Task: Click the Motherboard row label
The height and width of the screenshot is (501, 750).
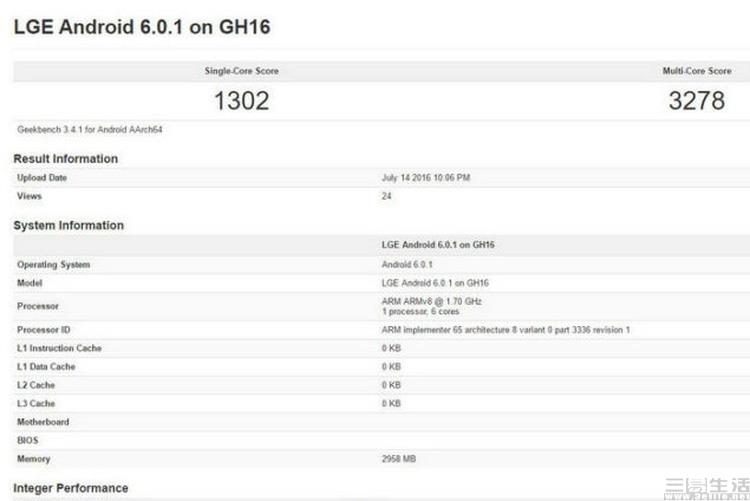Action: pos(43,422)
